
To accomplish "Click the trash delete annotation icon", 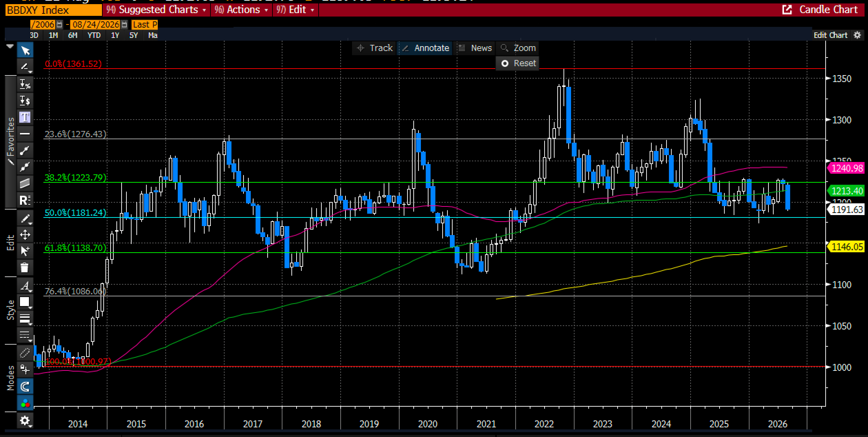I will [25, 267].
